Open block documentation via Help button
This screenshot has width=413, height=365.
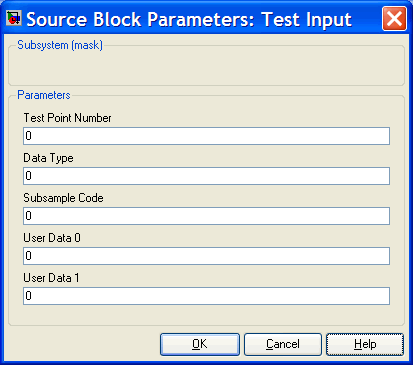(x=365, y=344)
